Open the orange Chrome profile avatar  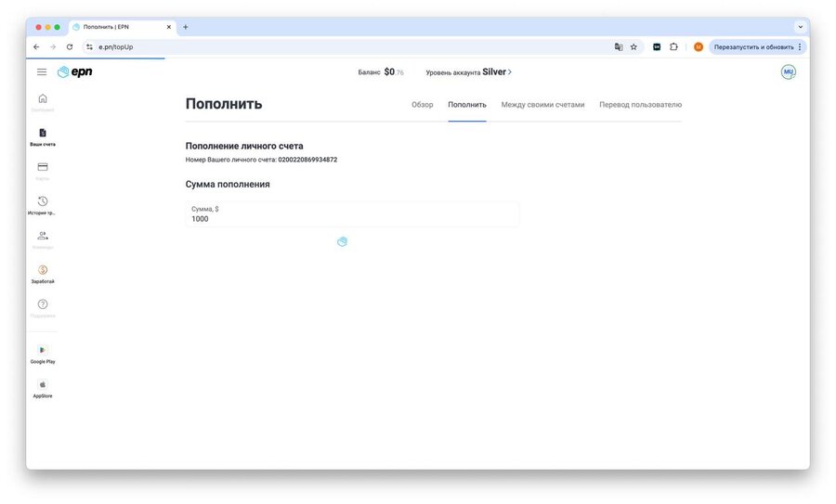point(699,47)
